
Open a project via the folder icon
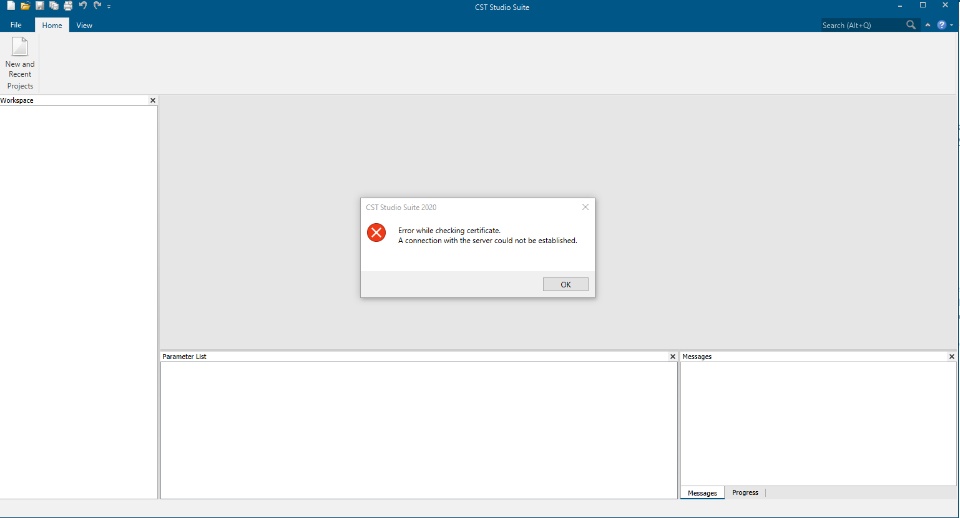pos(25,6)
